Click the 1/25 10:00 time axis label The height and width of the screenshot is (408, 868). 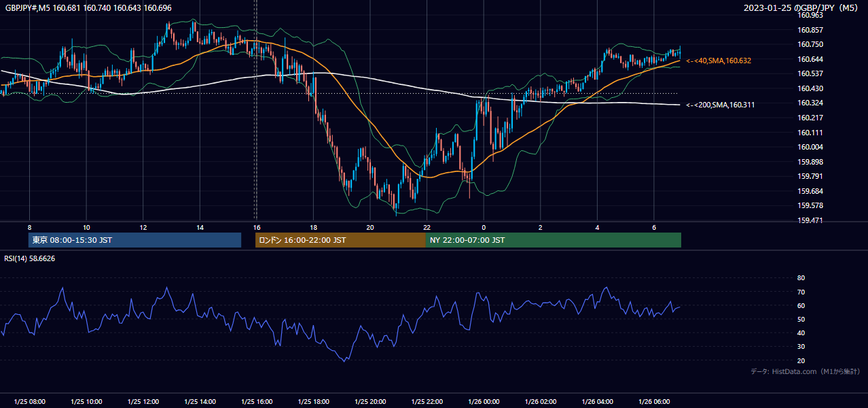[86, 402]
